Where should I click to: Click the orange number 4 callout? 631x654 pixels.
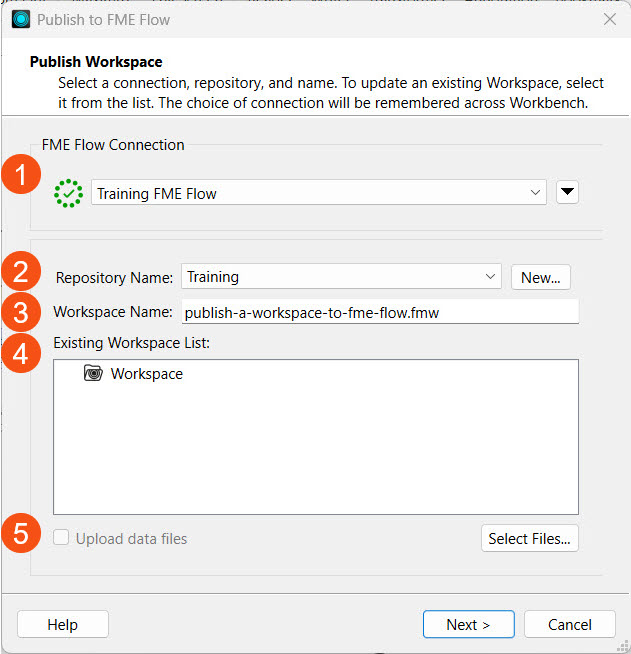click(x=21, y=354)
